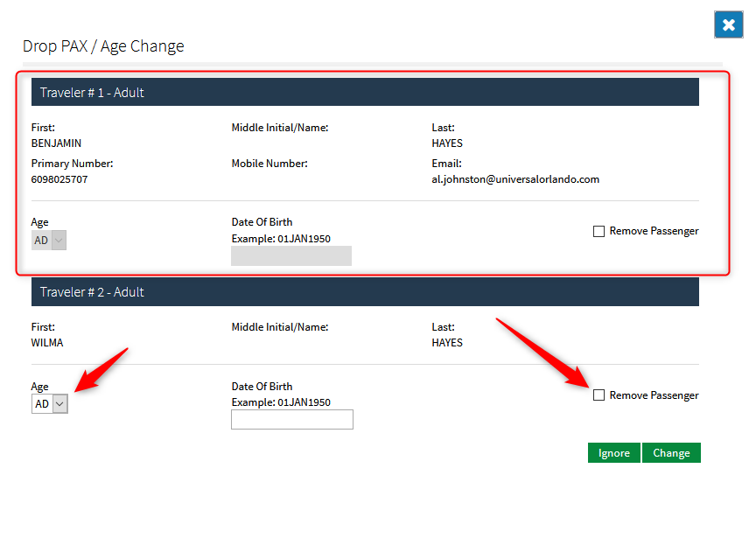Check Remove Passenger for Traveler 1
This screenshot has height=545, width=756.
coord(598,231)
